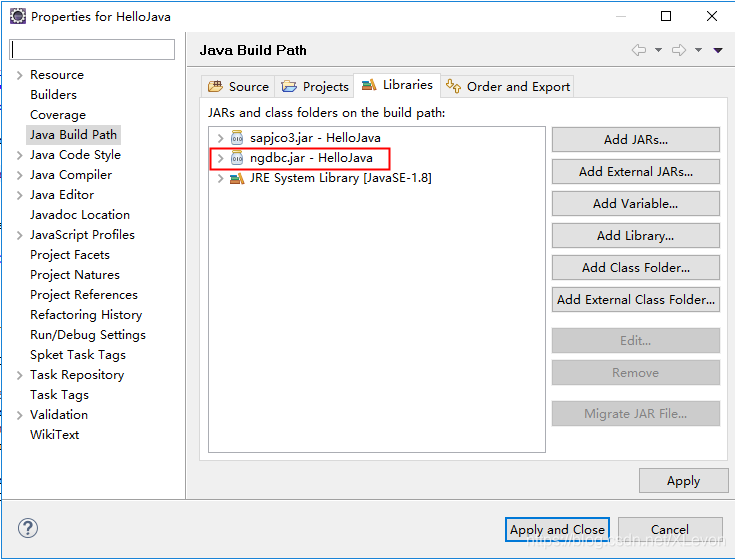
Task: Click the Add Class Folder... button
Action: point(636,268)
